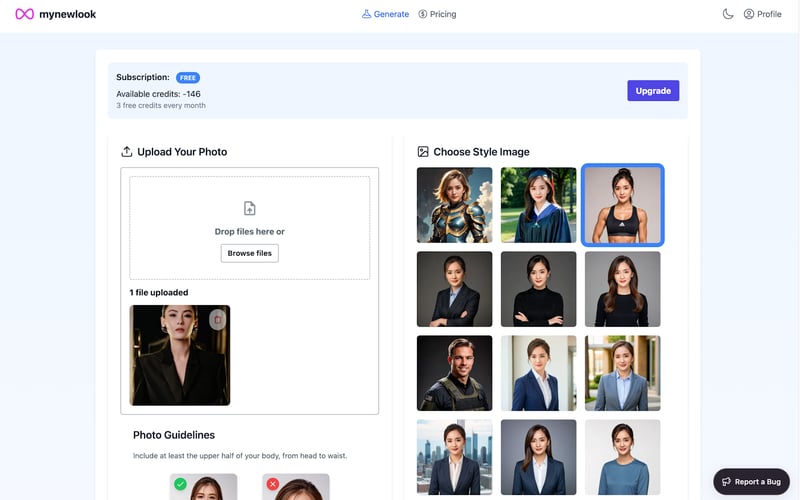Choose the navy suit gray backdrop style

(x=539, y=457)
